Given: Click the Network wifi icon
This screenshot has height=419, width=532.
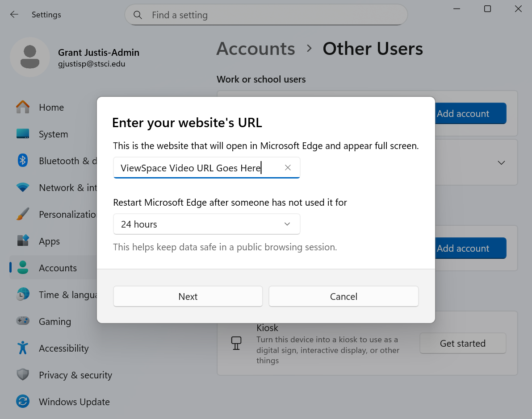Looking at the screenshot, I should [23, 187].
